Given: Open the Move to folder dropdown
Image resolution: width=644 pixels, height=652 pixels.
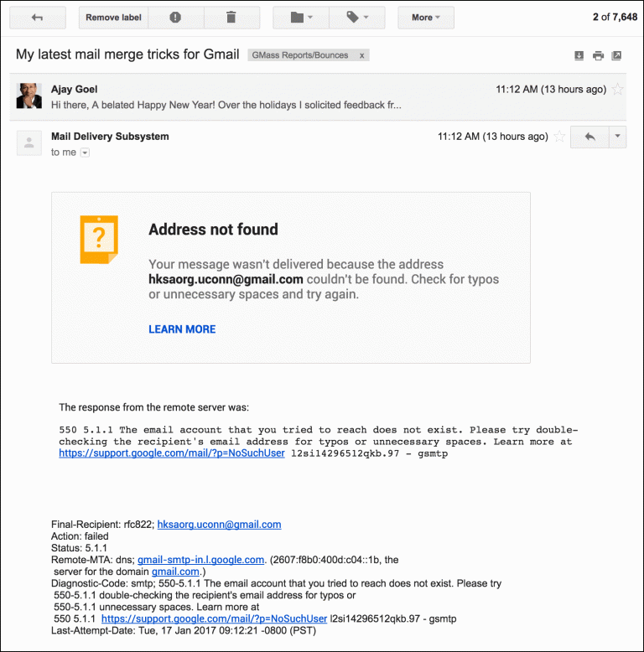Looking at the screenshot, I should point(301,18).
